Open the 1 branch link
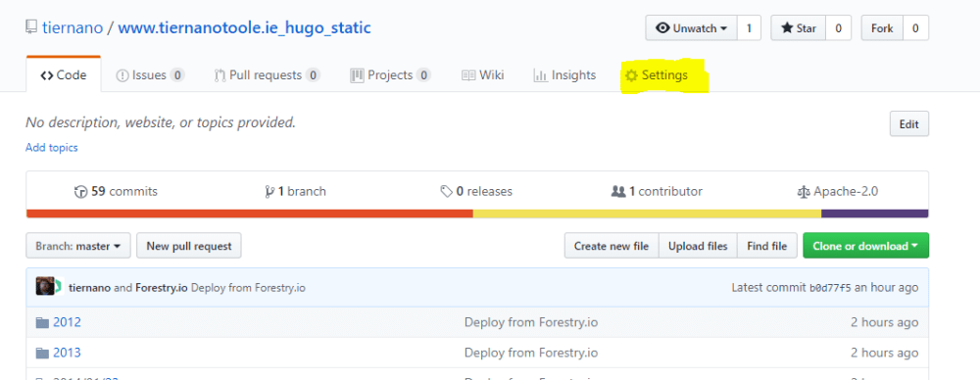980x380 pixels. click(x=296, y=191)
